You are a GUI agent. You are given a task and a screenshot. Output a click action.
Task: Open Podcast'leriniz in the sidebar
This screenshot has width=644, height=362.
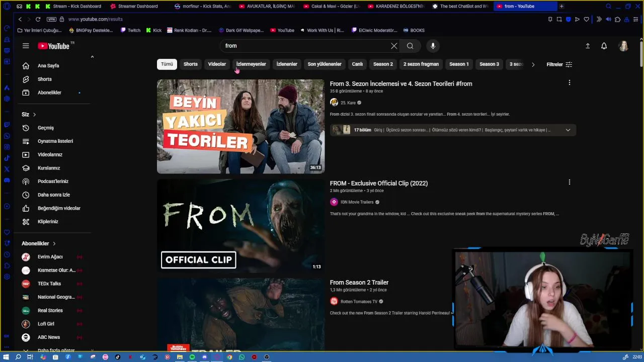52,181
